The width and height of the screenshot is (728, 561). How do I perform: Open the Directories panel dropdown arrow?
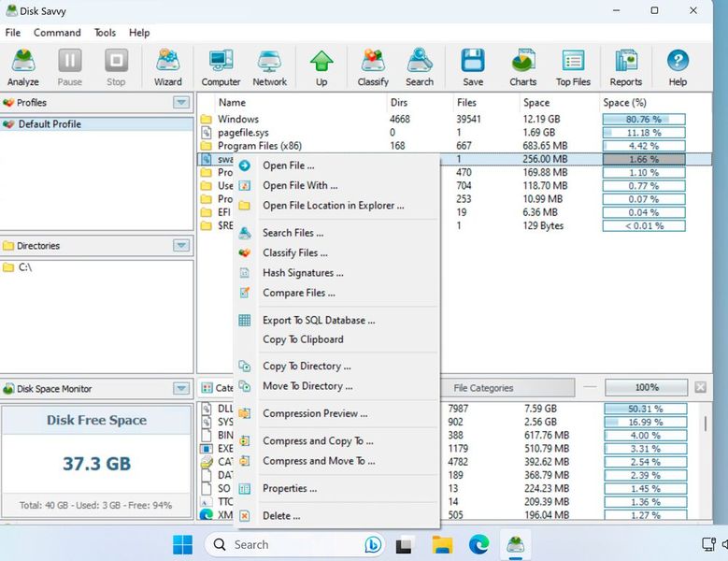pos(181,246)
